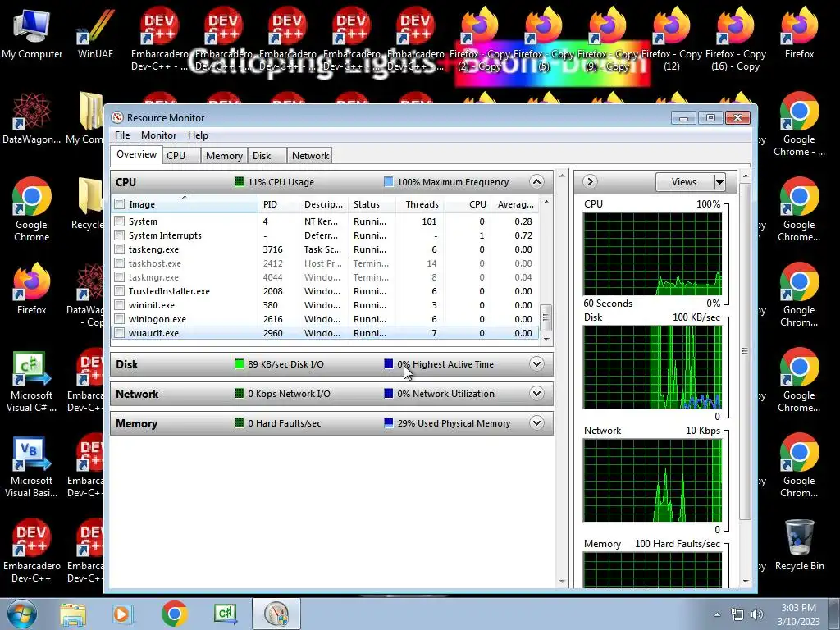Expand the Memory section chevron

click(536, 422)
